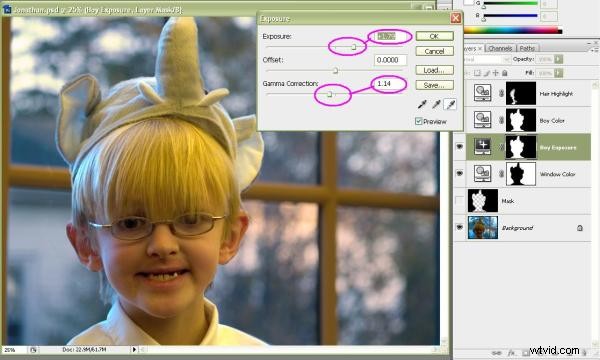Open status bar document info arrow menu
Image resolution: width=600 pixels, height=360 pixels.
pos(134,349)
